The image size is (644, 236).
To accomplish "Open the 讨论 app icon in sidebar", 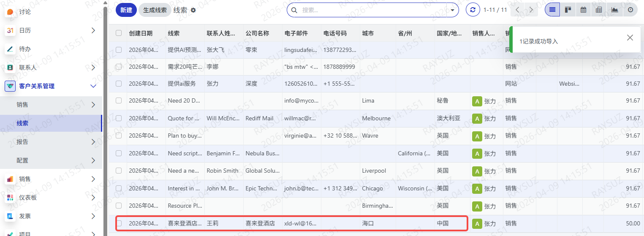I will pos(10,12).
